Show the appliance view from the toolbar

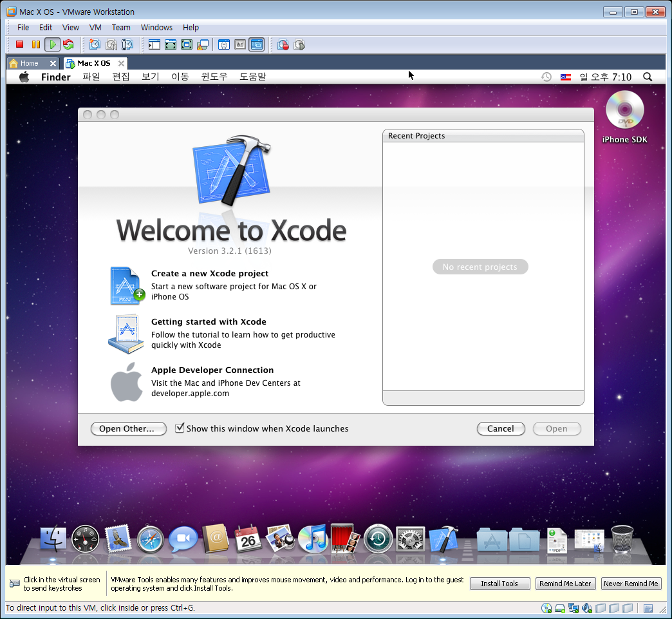click(x=240, y=44)
